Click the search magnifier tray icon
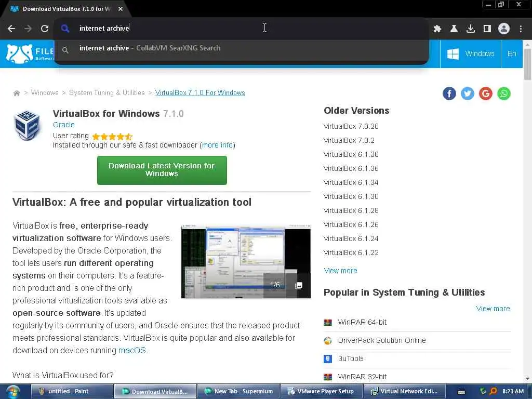Image resolution: width=532 pixels, height=399 pixels. [x=494, y=391]
